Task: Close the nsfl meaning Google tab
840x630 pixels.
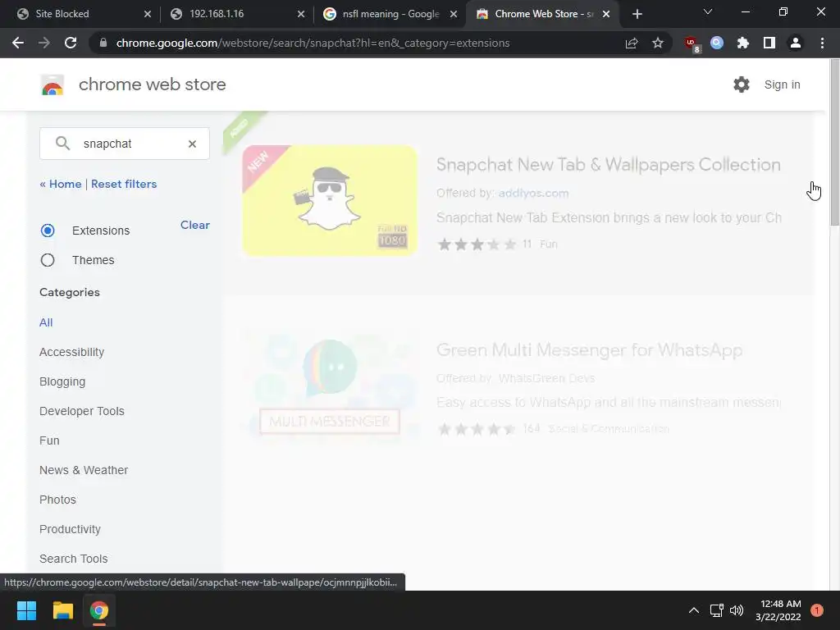Action: [454, 15]
